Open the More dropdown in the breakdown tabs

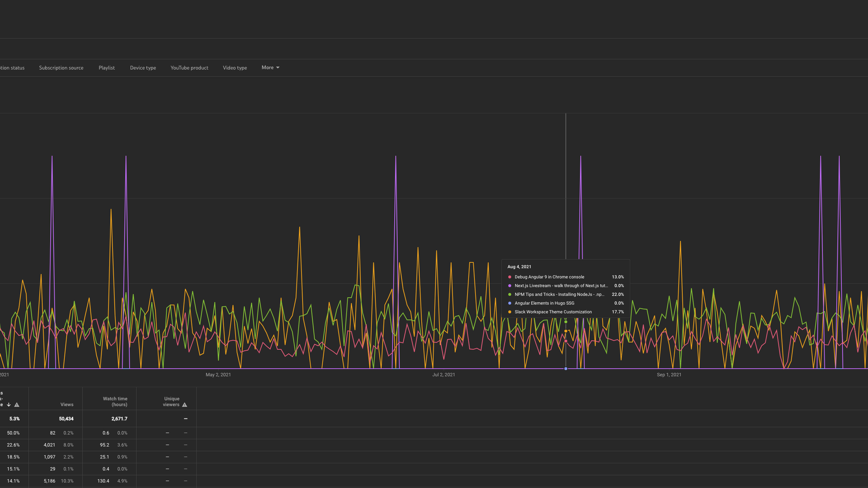[268, 68]
